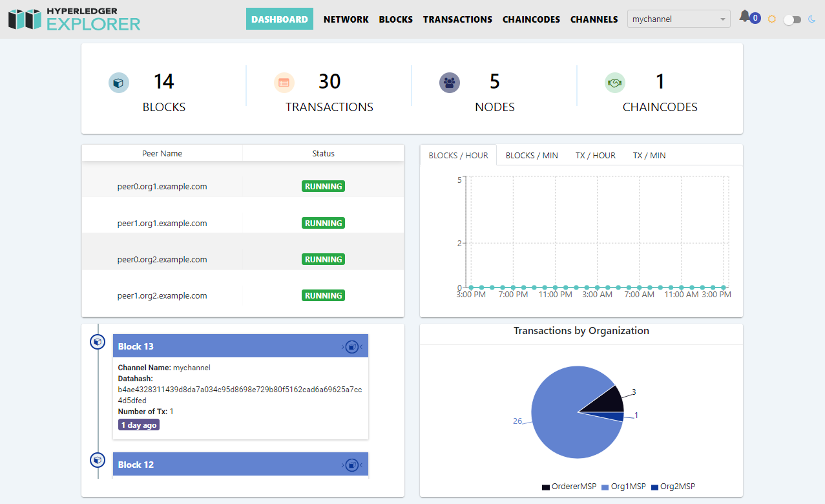The image size is (825, 504).
Task: Select the BLOCKS / HOUR chart tab
Action: (459, 155)
